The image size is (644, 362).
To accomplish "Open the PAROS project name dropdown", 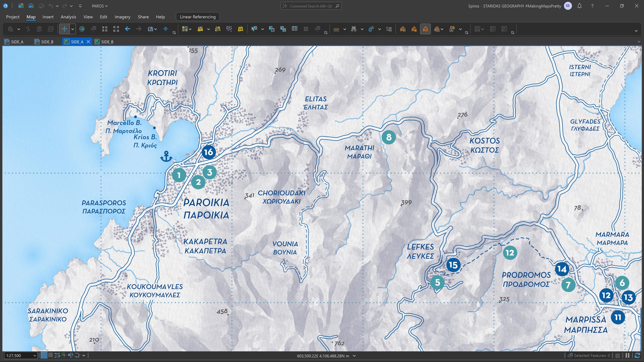I will [x=100, y=6].
